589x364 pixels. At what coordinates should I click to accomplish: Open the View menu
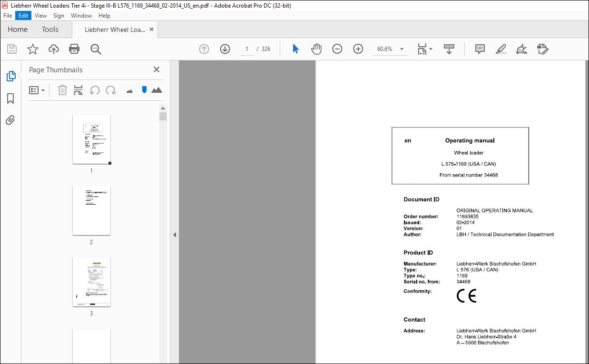pyautogui.click(x=40, y=16)
